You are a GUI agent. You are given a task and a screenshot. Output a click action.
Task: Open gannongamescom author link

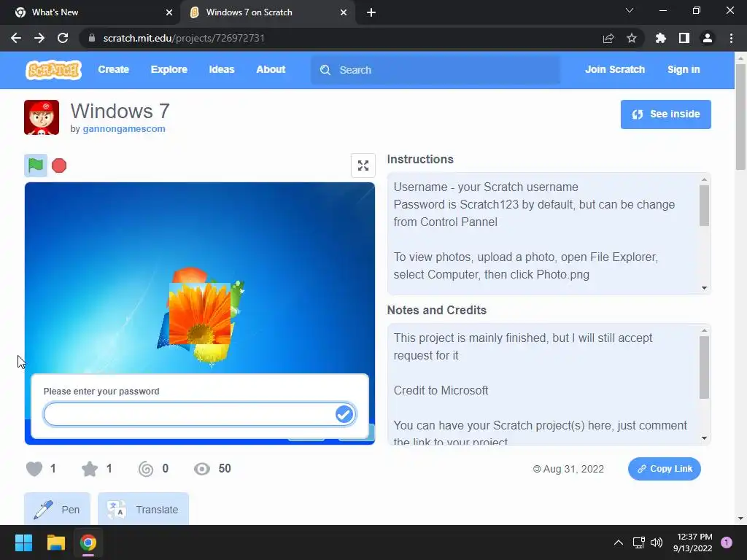tap(124, 128)
